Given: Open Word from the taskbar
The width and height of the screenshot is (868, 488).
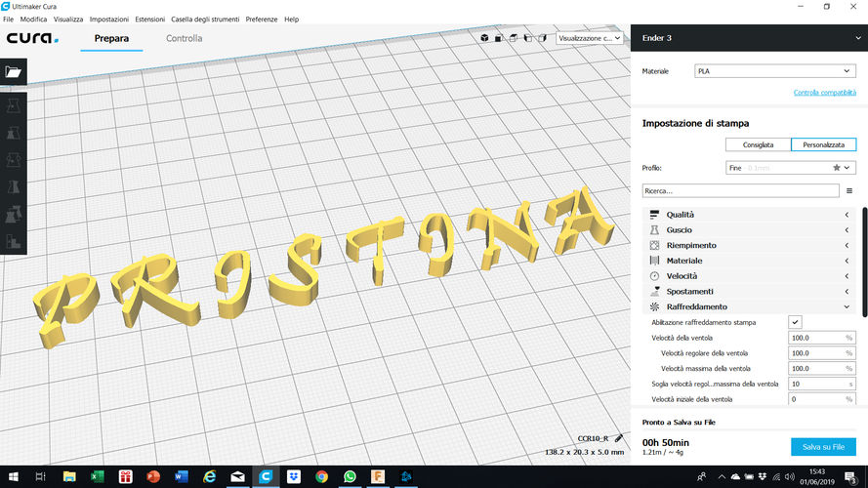Looking at the screenshot, I should coord(182,476).
